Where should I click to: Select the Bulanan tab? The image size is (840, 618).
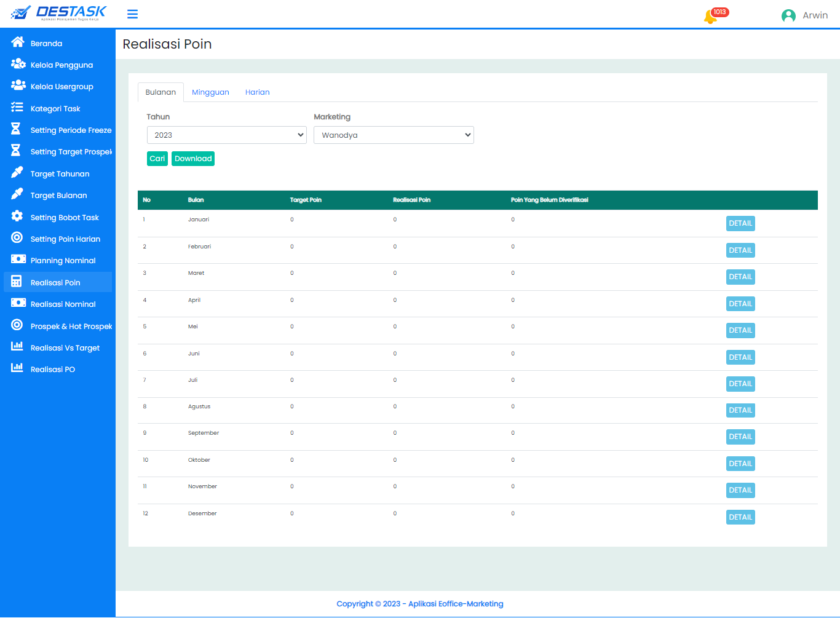click(x=160, y=92)
